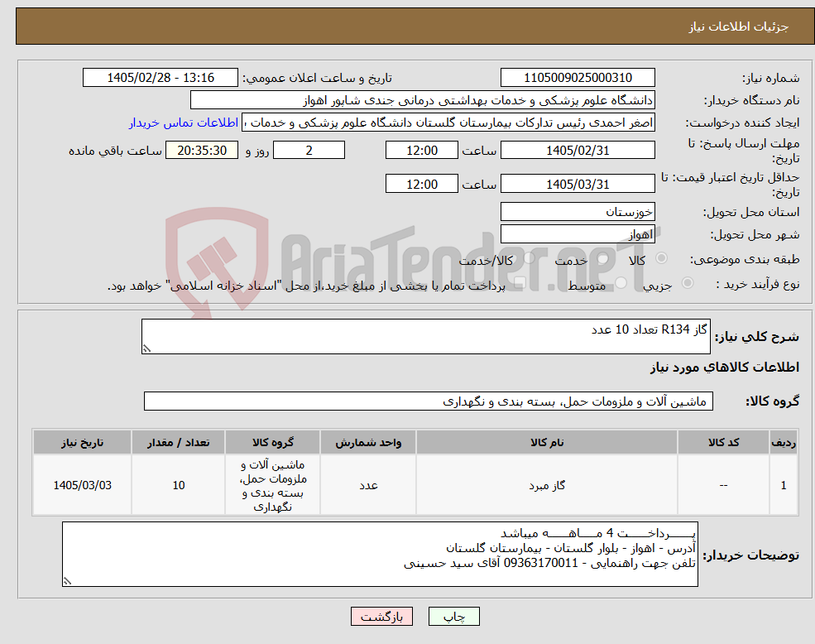Click the goods group field ماشین آلات
Image resolution: width=815 pixels, height=644 pixels.
tap(429, 401)
